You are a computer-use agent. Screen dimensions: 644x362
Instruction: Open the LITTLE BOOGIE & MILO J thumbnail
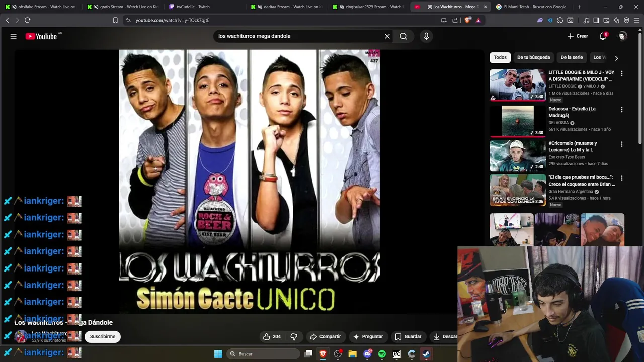518,85
